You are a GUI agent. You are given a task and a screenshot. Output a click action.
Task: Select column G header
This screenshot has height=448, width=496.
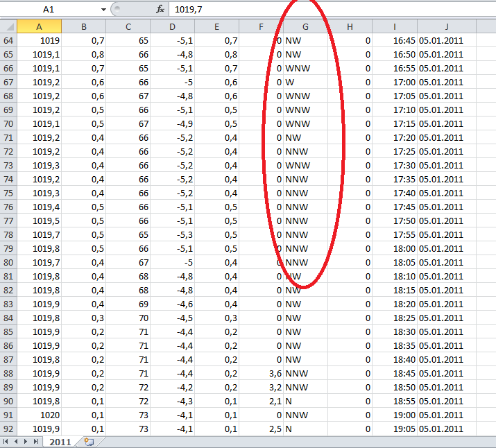(305, 26)
